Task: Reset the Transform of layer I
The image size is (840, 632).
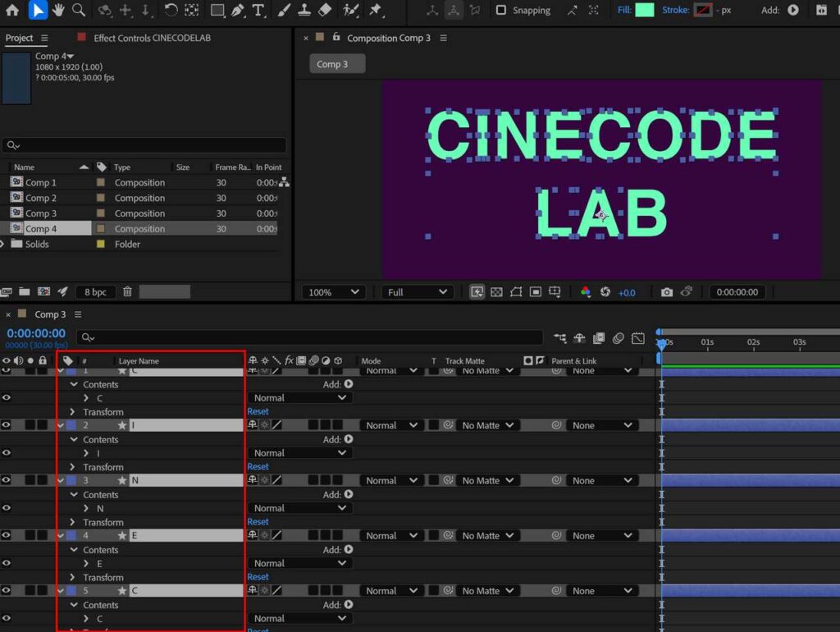Action: tap(258, 466)
